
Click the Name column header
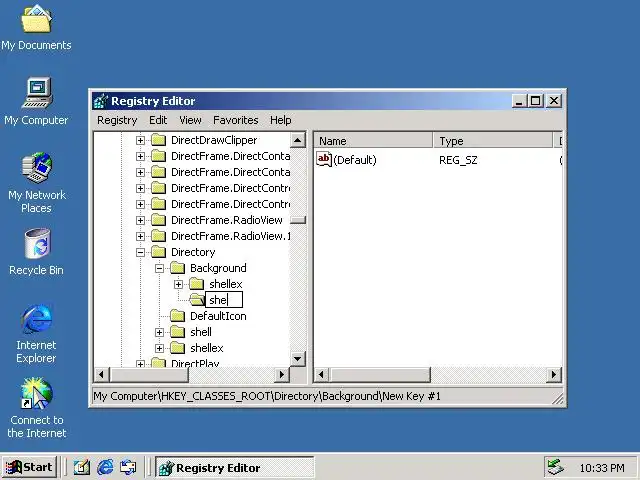[x=373, y=141]
